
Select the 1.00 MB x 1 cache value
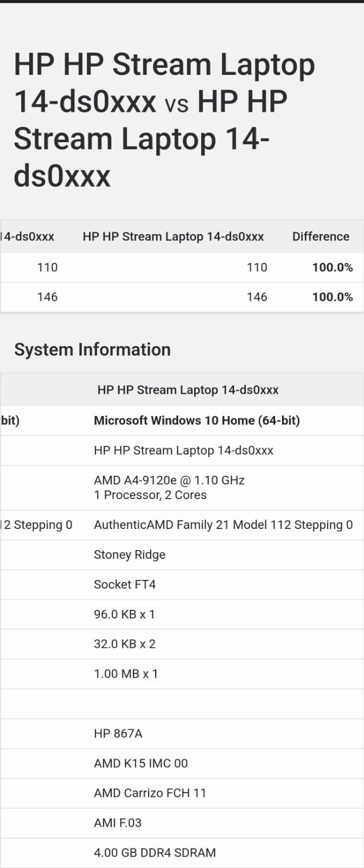(125, 674)
